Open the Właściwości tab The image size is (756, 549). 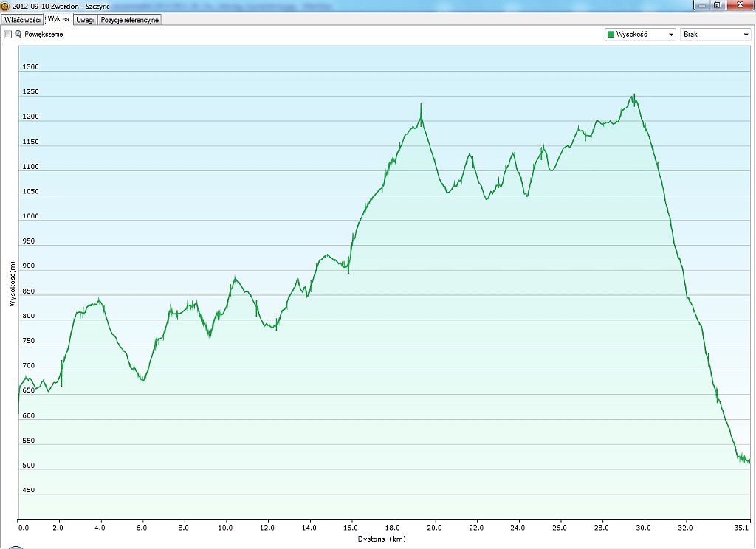(x=22, y=20)
